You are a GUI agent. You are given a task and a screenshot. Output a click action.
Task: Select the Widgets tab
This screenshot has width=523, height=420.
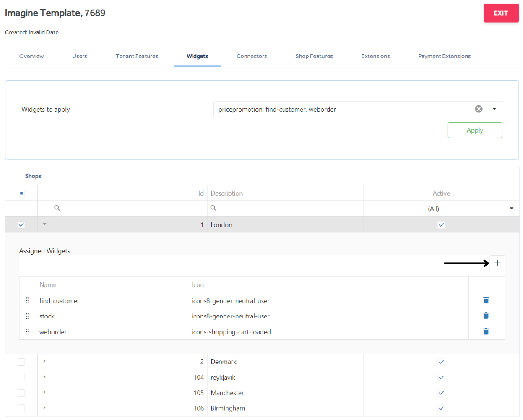[198, 56]
